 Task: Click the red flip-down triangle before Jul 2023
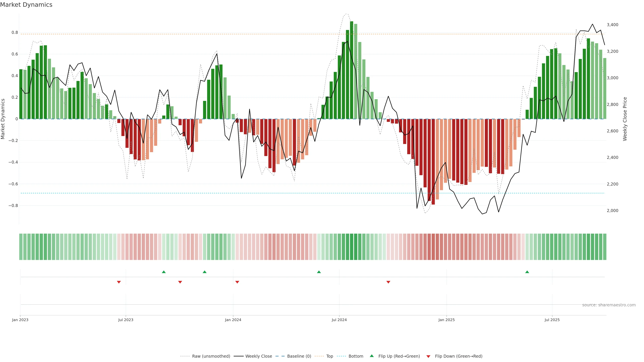tap(119, 282)
